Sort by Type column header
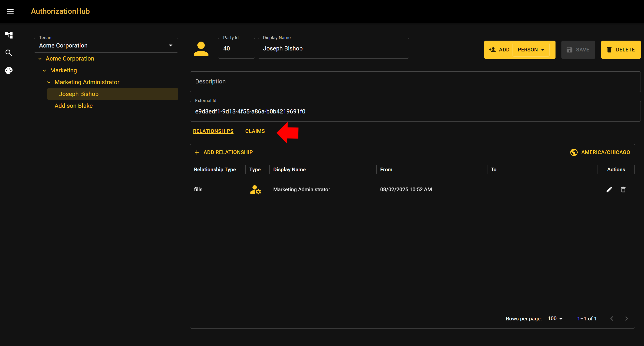 click(255, 170)
